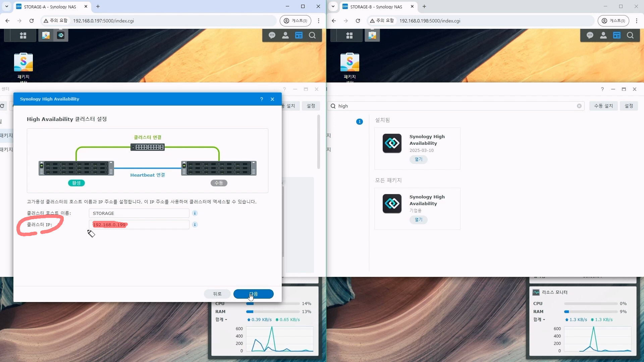Switch to the STORAGE-A Synology NAS browser tab
Viewport: 644px width, 362px height.
click(x=50, y=6)
